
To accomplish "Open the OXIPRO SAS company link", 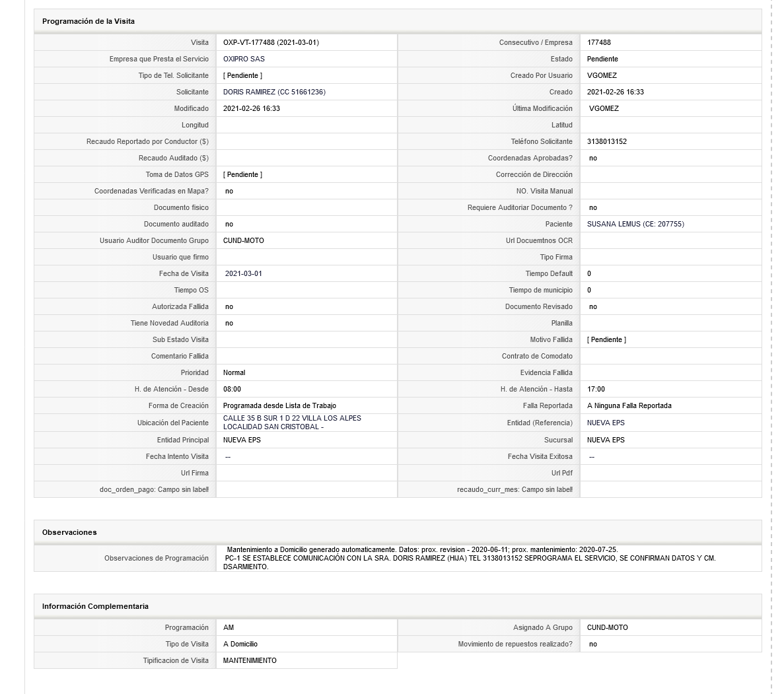I will (x=244, y=59).
